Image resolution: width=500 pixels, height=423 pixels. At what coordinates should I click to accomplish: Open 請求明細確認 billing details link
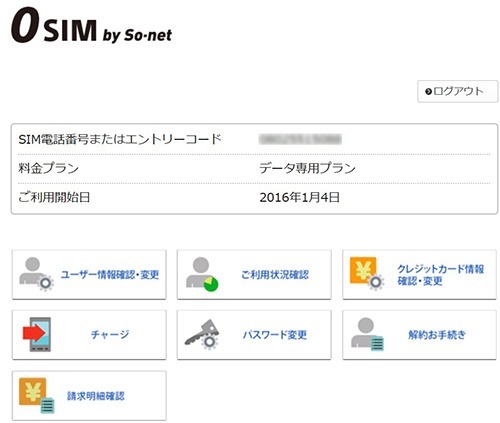[x=96, y=396]
